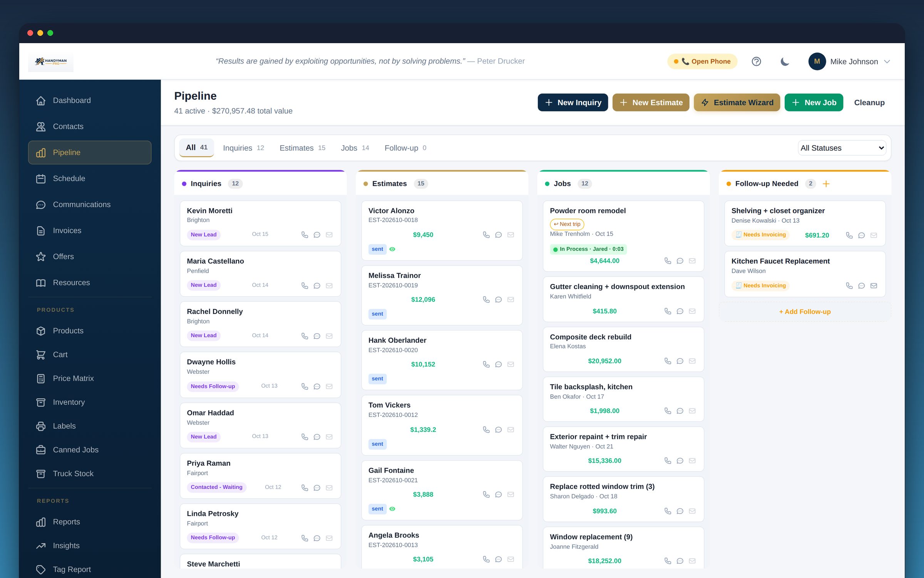
Task: Open Canned Jobs in sidebar
Action: point(90,450)
